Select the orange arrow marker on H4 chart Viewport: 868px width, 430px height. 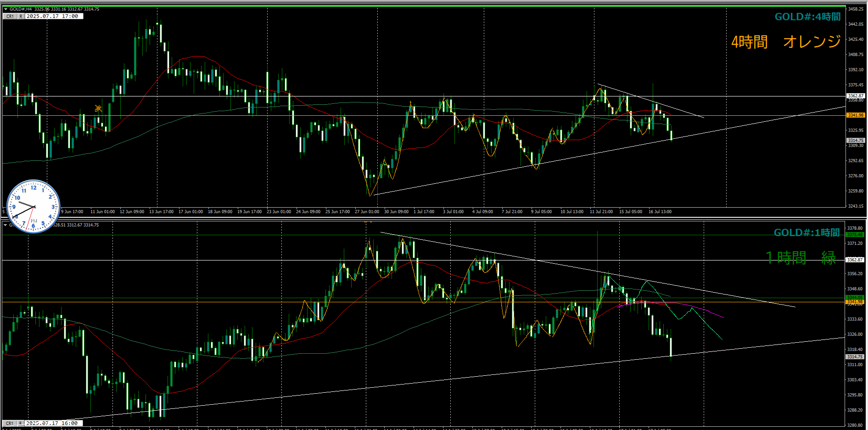coord(98,108)
